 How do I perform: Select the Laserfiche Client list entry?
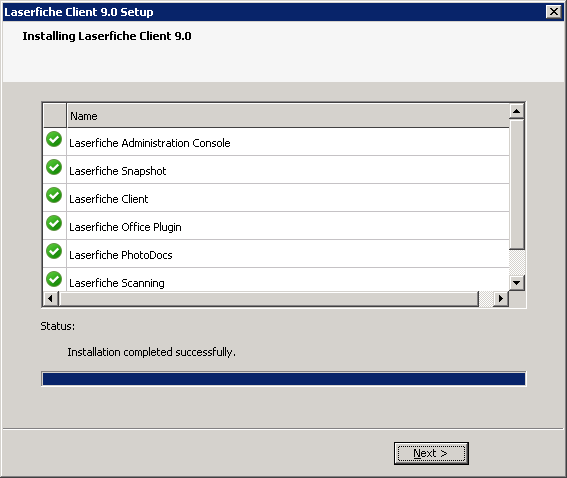(276, 198)
